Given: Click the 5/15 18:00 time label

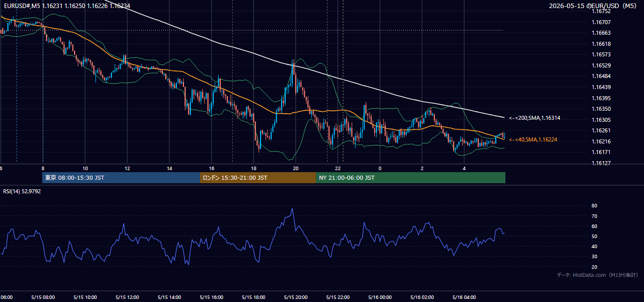Looking at the screenshot, I should (x=253, y=297).
